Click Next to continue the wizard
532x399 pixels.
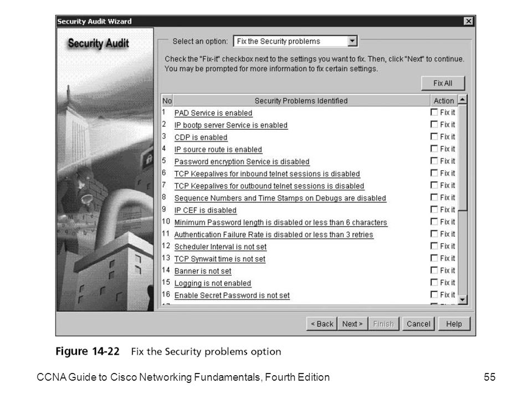352,324
